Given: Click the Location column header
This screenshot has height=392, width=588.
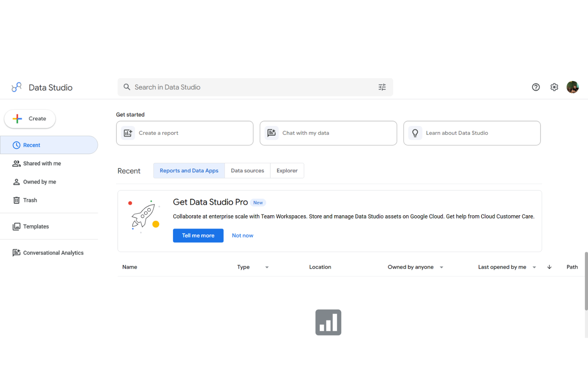Looking at the screenshot, I should point(320,267).
